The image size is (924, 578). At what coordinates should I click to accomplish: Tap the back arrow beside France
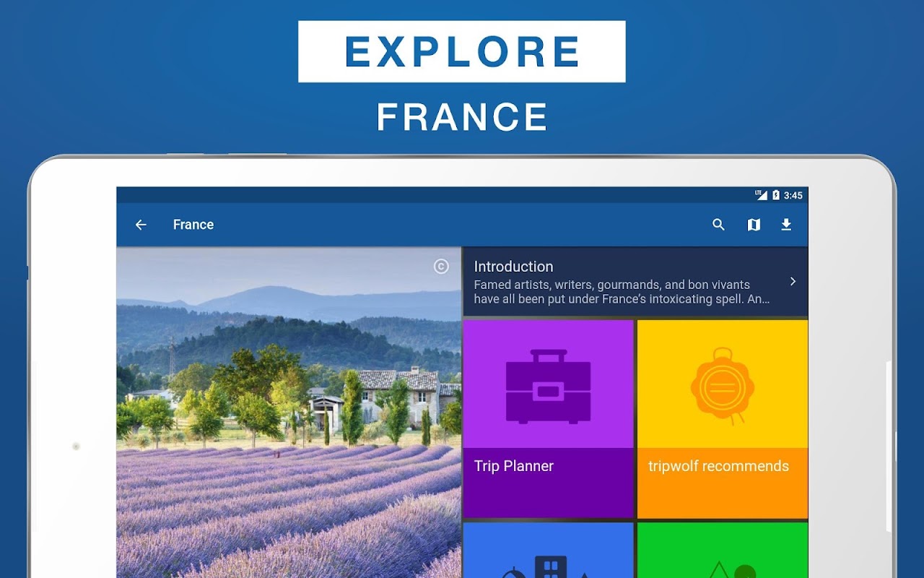click(x=141, y=225)
